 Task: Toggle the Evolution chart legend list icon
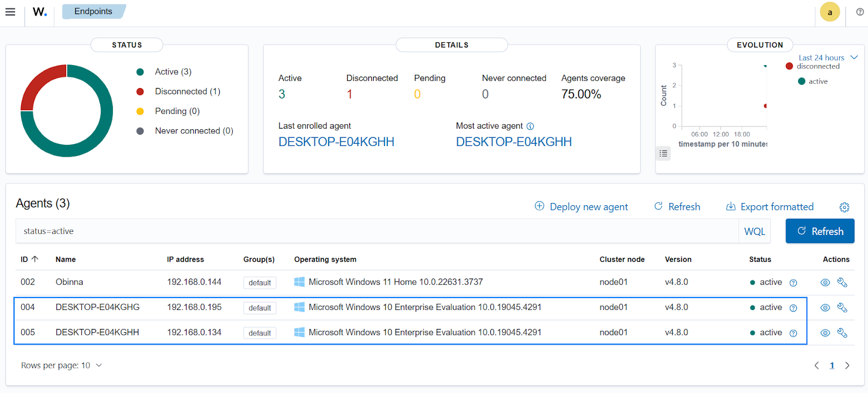tap(663, 154)
